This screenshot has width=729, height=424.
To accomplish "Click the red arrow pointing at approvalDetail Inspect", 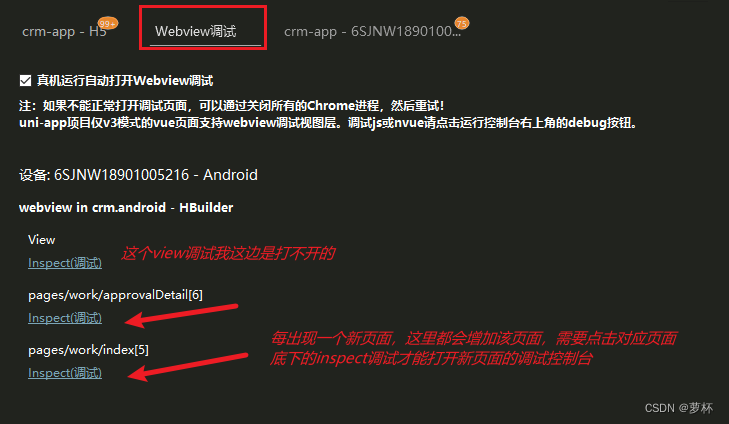I will [x=182, y=315].
